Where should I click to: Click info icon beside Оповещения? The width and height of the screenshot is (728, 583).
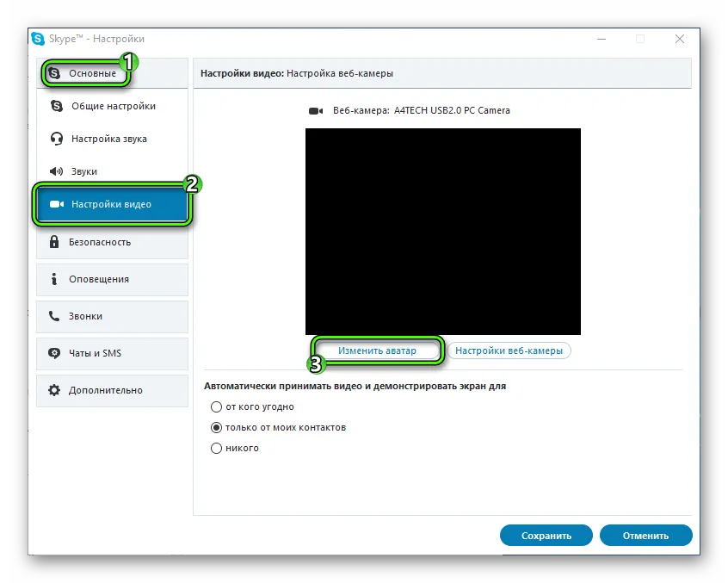(54, 279)
